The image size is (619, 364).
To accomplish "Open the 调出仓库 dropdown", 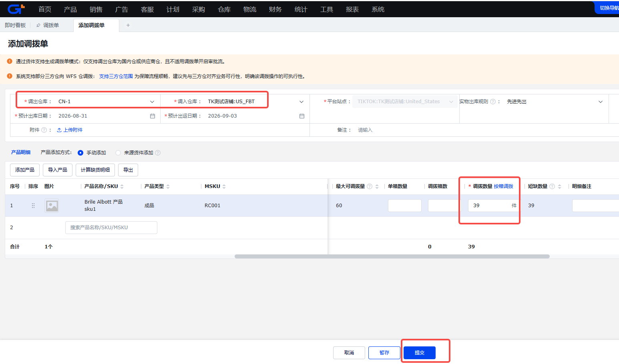I will click(107, 102).
